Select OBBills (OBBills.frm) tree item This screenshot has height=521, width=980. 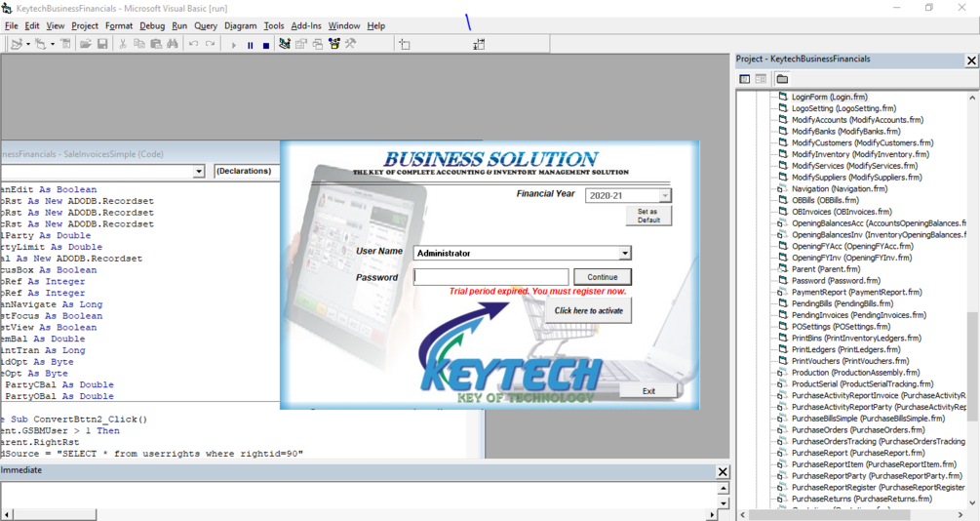pos(825,200)
